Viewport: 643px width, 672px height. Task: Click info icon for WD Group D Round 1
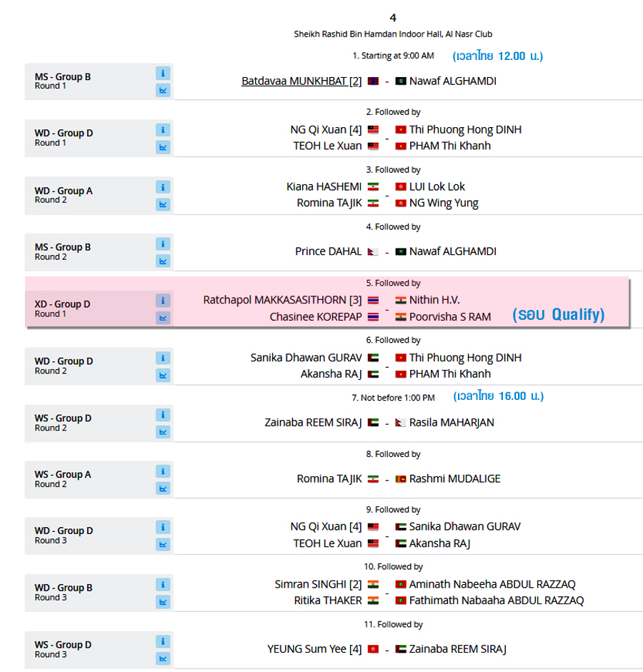163,130
